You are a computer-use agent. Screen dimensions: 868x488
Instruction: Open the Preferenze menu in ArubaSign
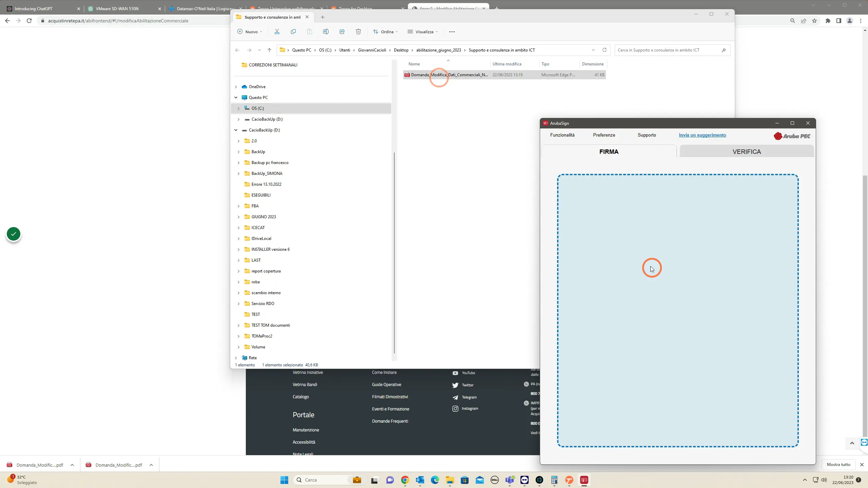(604, 135)
